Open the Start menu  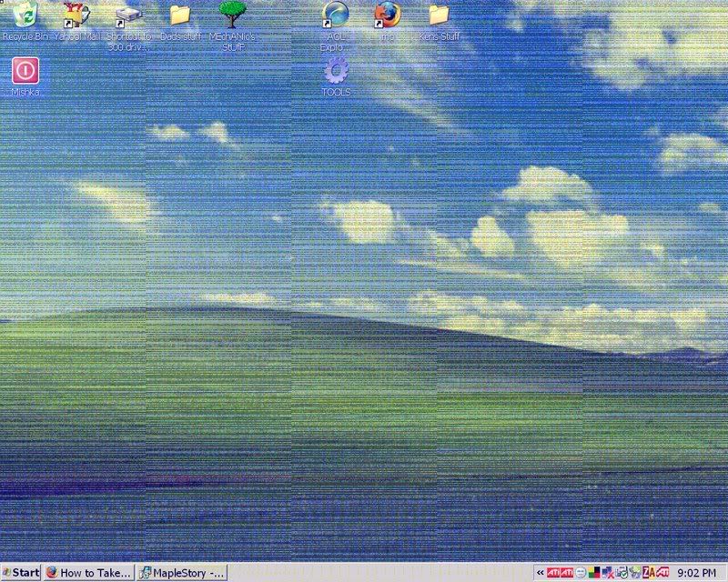coord(21,572)
